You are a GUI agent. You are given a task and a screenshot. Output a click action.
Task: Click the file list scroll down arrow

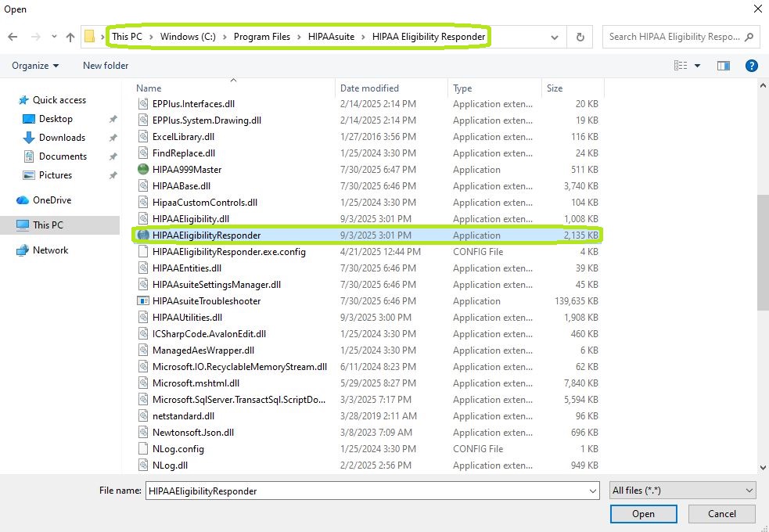(763, 468)
